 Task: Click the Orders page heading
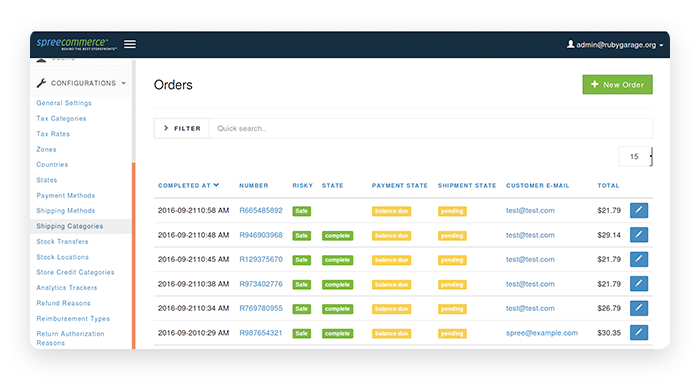coord(173,85)
